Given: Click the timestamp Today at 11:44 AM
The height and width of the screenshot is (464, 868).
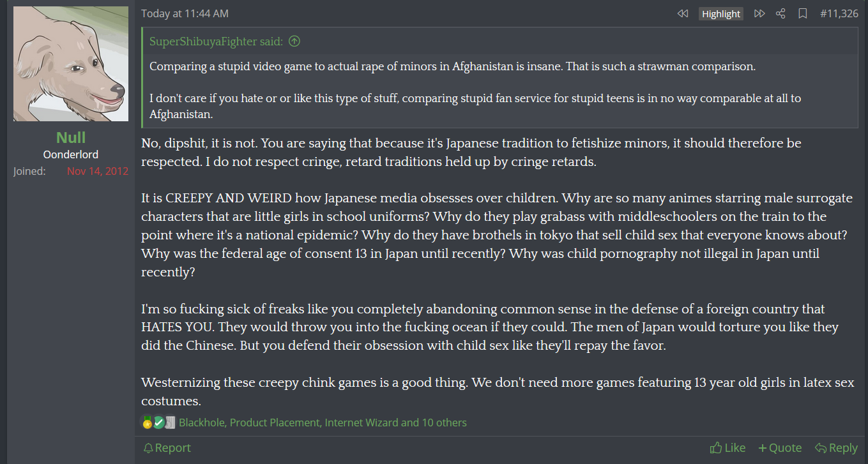Looking at the screenshot, I should (x=185, y=13).
